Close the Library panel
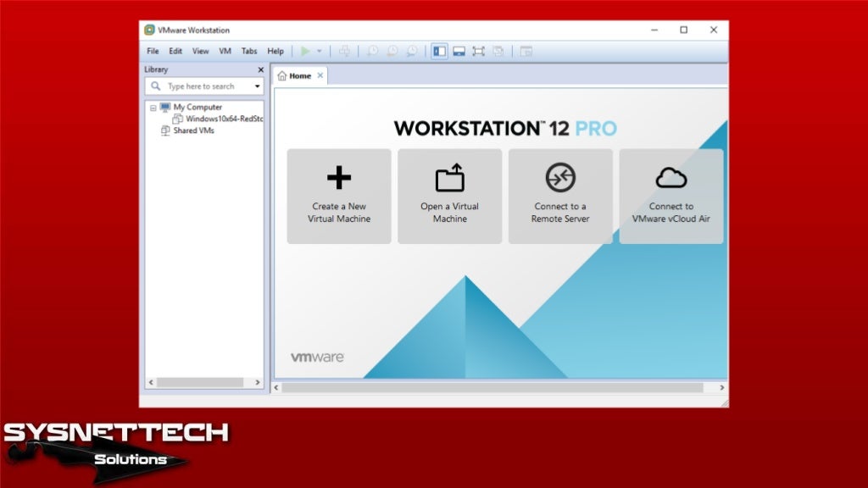 click(261, 69)
